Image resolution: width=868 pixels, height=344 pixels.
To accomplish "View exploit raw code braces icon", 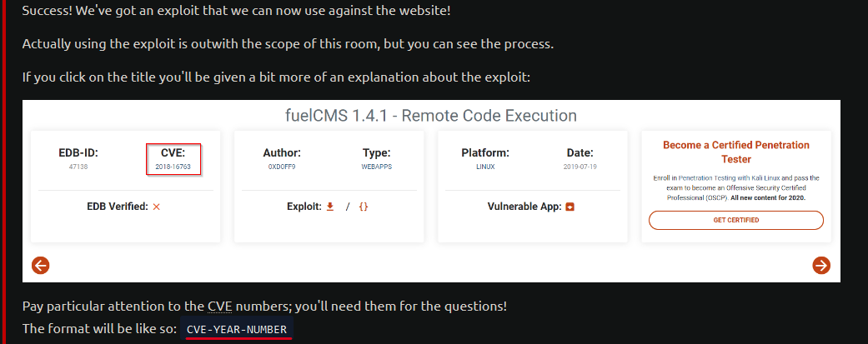I will coord(364,207).
